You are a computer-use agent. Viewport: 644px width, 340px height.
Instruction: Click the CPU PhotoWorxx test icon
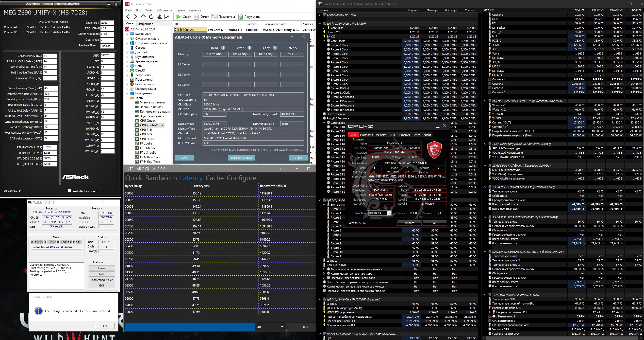[137, 125]
